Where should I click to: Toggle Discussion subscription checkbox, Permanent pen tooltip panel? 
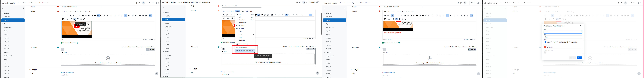[61, 43]
